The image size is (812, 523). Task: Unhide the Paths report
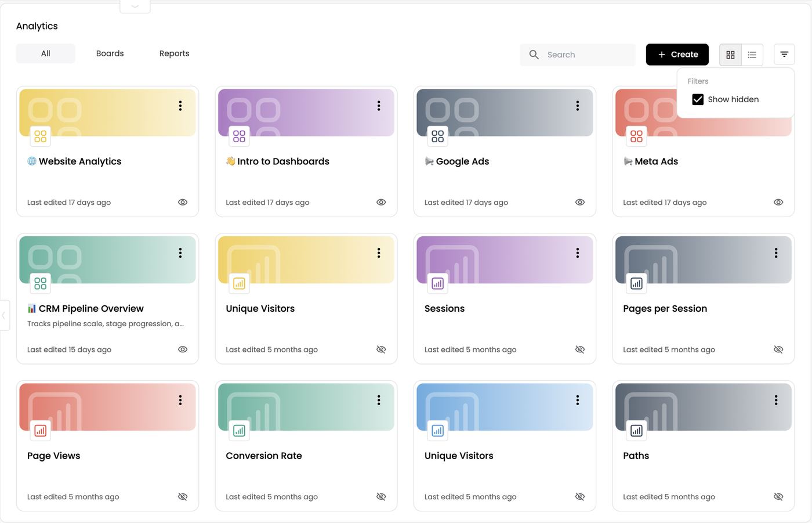coord(778,496)
